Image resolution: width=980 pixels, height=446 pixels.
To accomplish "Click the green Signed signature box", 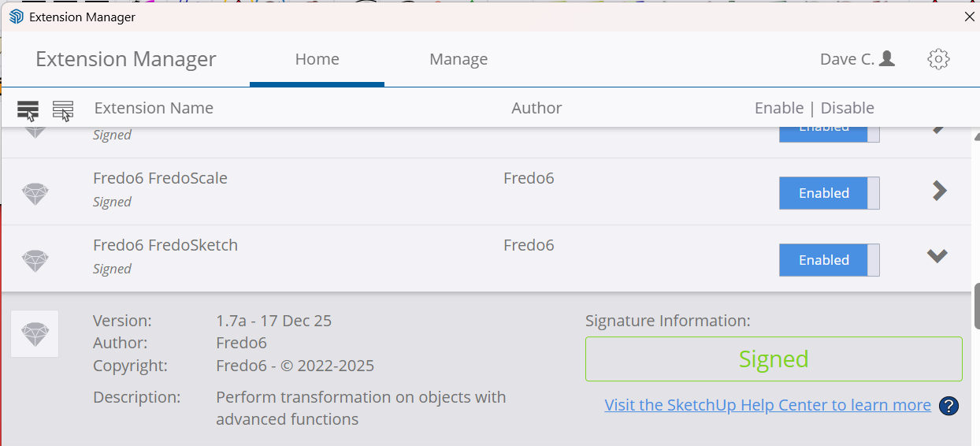I will coord(773,359).
